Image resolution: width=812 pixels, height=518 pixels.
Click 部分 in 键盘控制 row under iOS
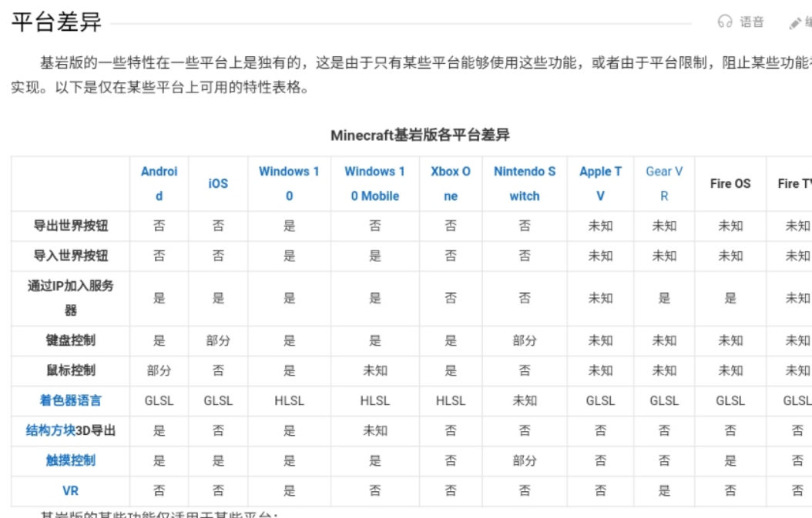[x=218, y=340]
